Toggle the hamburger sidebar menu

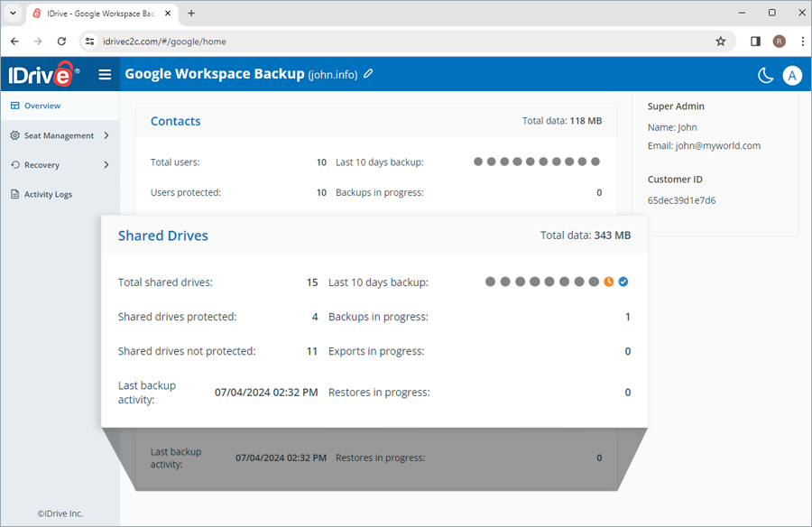(x=105, y=75)
